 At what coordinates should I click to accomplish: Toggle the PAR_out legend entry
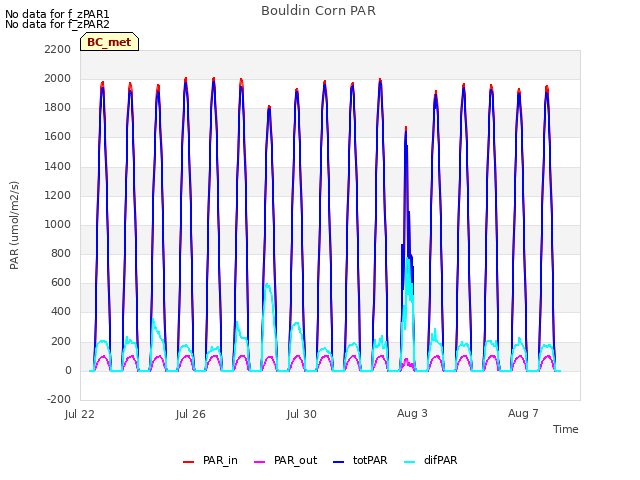point(285,460)
